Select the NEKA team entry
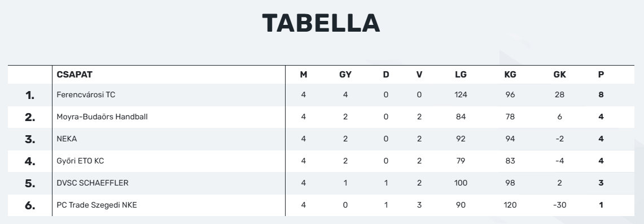 [67, 139]
